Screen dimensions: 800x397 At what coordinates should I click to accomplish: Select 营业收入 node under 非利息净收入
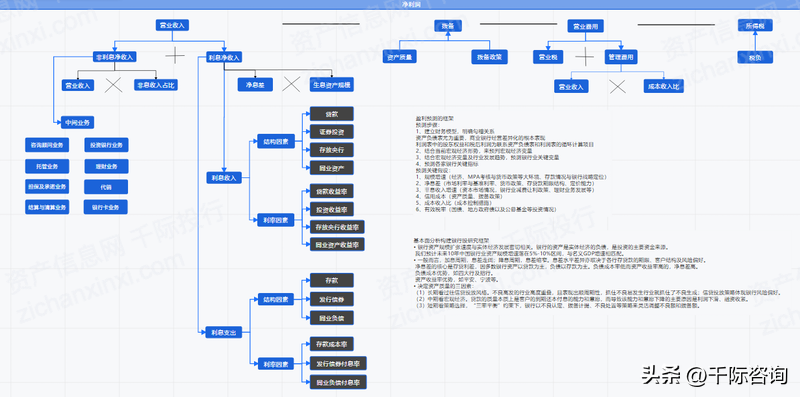(78, 85)
